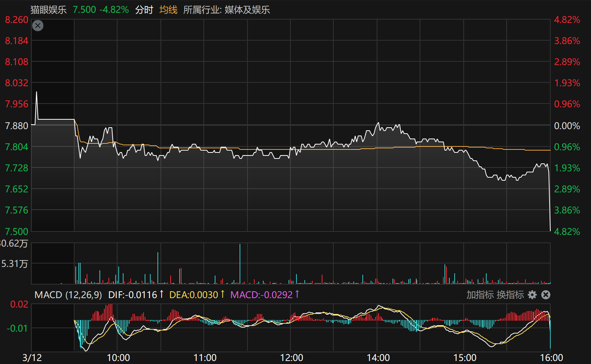Click the -0.01 MACD axis label
Screen dimensions: 591x364
tap(17, 328)
